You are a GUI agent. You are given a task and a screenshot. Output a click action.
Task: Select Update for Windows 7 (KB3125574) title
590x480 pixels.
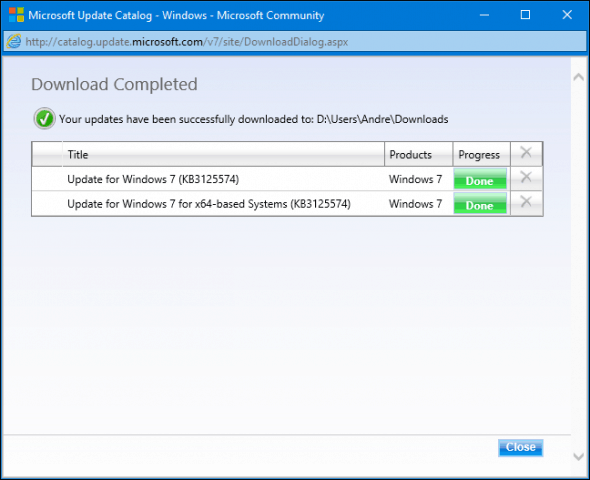(153, 179)
